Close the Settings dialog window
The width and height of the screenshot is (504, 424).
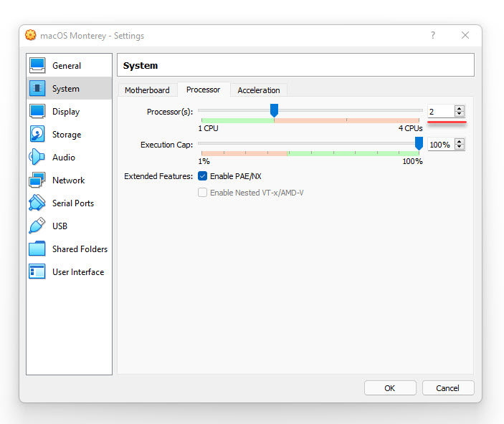pos(465,35)
